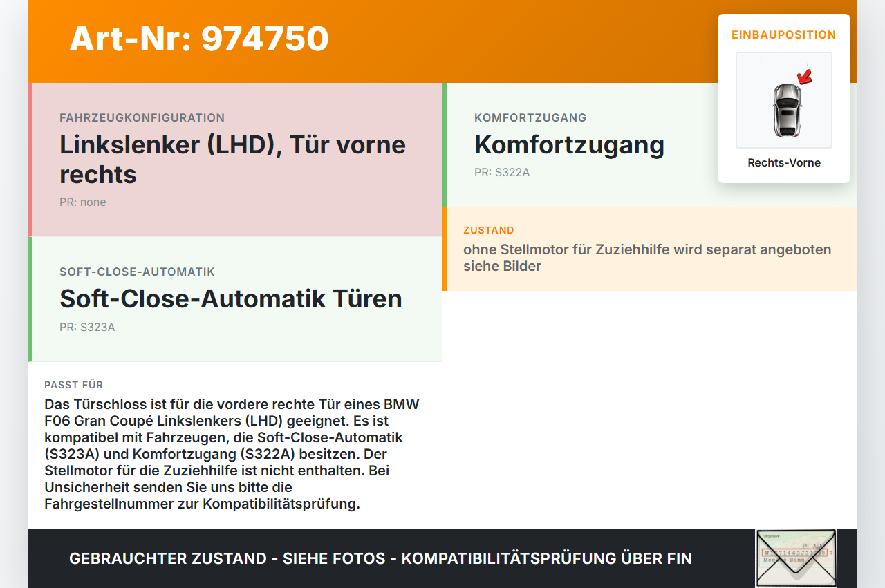The height and width of the screenshot is (588, 885).
Task: Expand the PASST FÜR description section
Action: pyautogui.click(x=235, y=446)
